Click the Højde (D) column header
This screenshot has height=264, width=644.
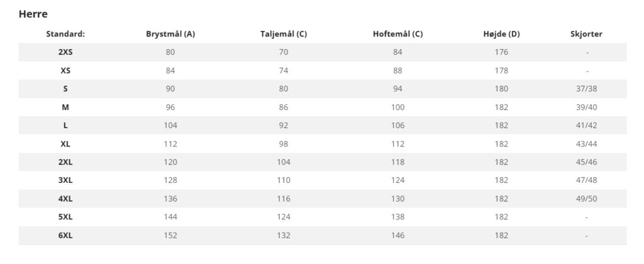501,34
